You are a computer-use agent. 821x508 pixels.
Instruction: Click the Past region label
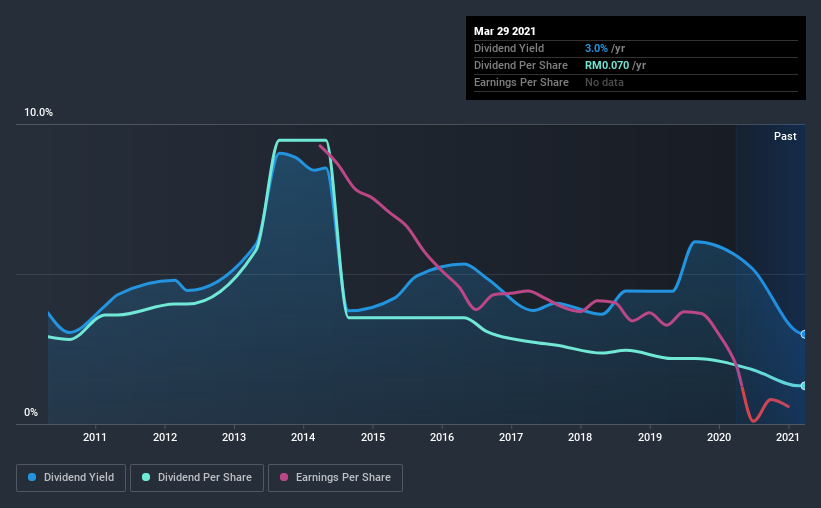tap(785, 136)
